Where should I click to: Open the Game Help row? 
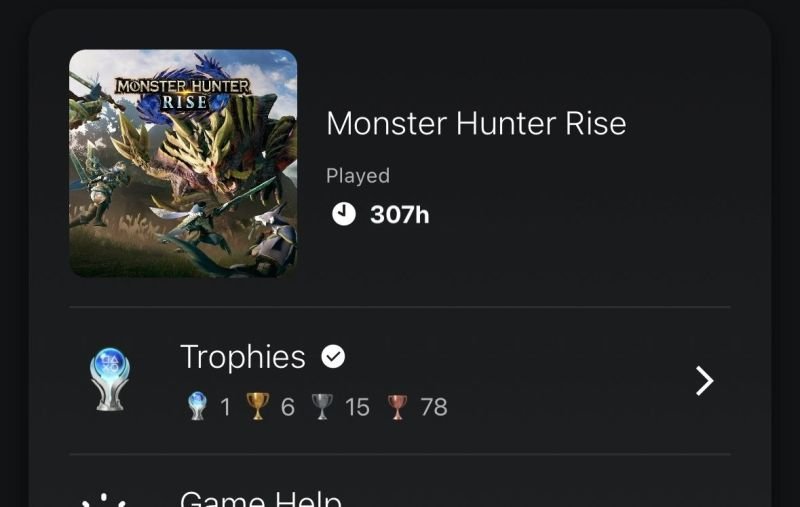point(261,499)
